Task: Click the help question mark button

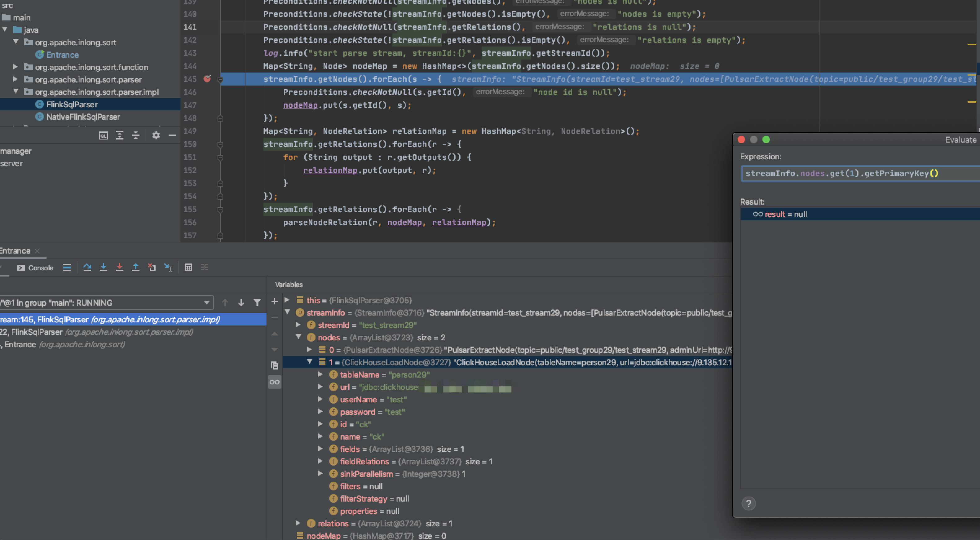Action: (748, 503)
